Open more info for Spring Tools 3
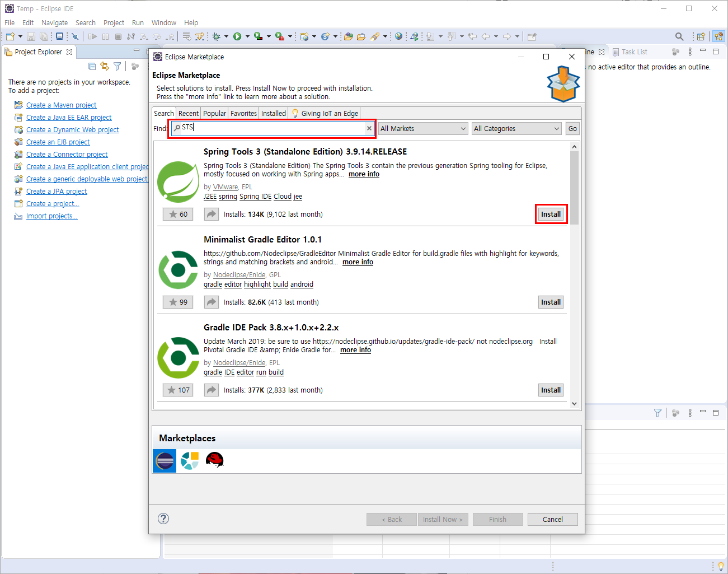The width and height of the screenshot is (728, 574). pos(364,174)
